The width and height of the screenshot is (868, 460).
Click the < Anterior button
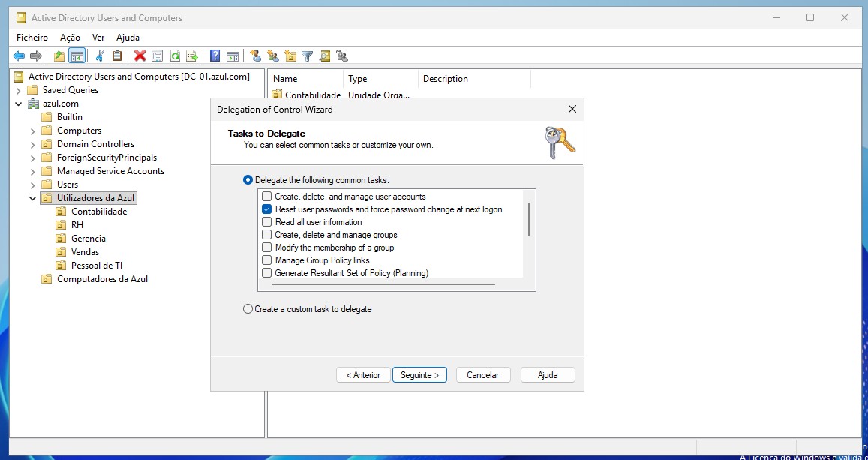(x=363, y=374)
